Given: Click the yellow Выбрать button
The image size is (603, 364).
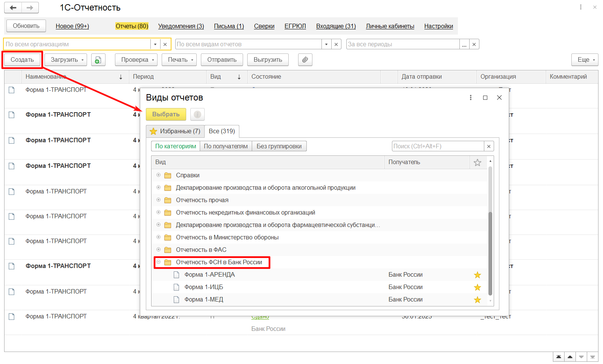Looking at the screenshot, I should 166,114.
